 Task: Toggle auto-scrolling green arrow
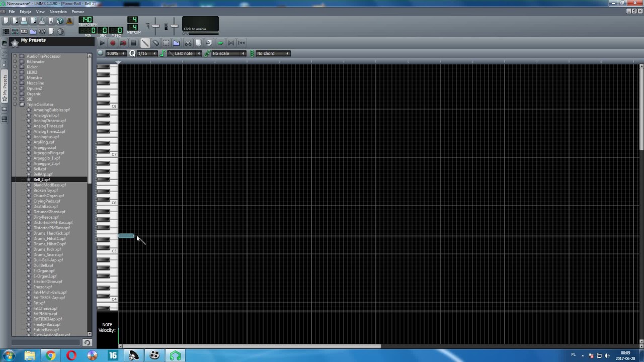(x=220, y=43)
